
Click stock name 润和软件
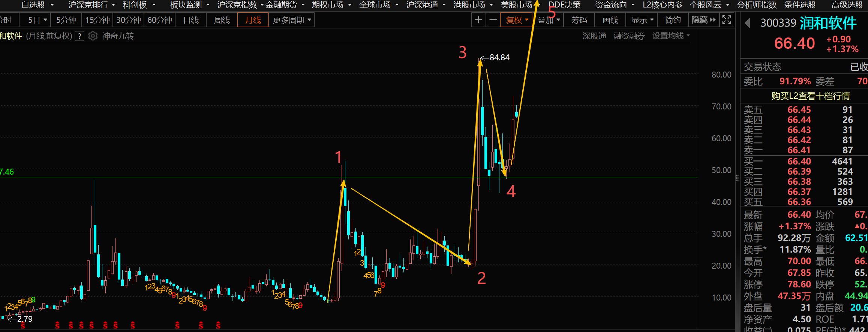pyautogui.click(x=828, y=23)
